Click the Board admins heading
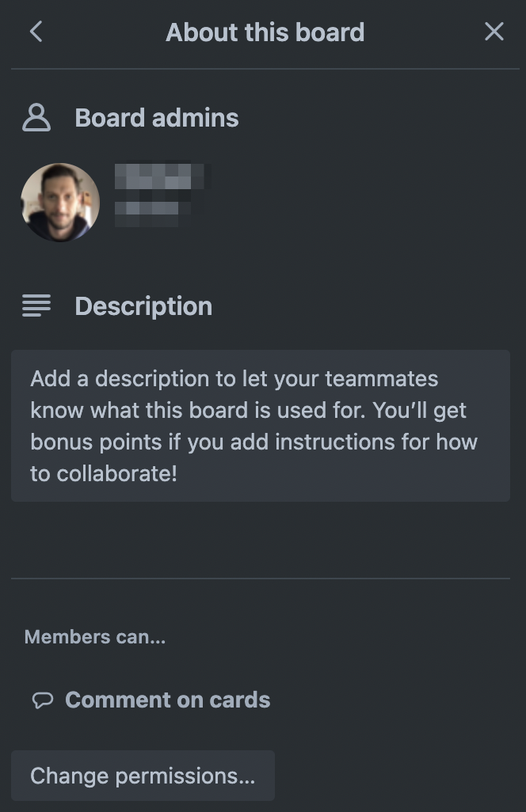The width and height of the screenshot is (526, 812). [157, 118]
